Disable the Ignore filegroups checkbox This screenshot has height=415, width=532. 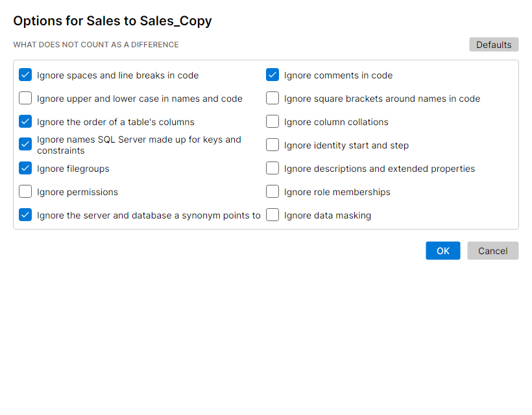click(x=25, y=168)
